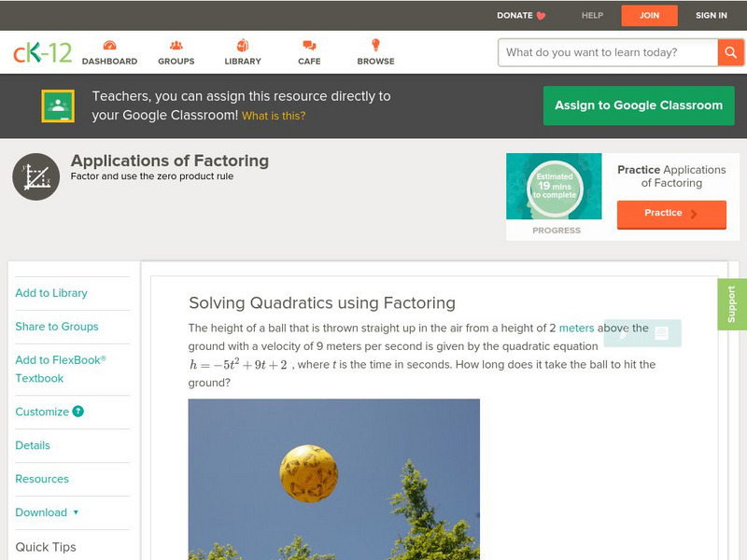This screenshot has height=560, width=747.
Task: Open the Library backpack icon
Action: [243, 45]
